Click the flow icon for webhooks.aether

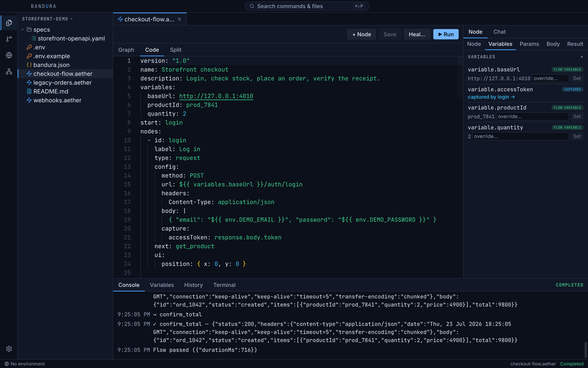click(x=29, y=100)
